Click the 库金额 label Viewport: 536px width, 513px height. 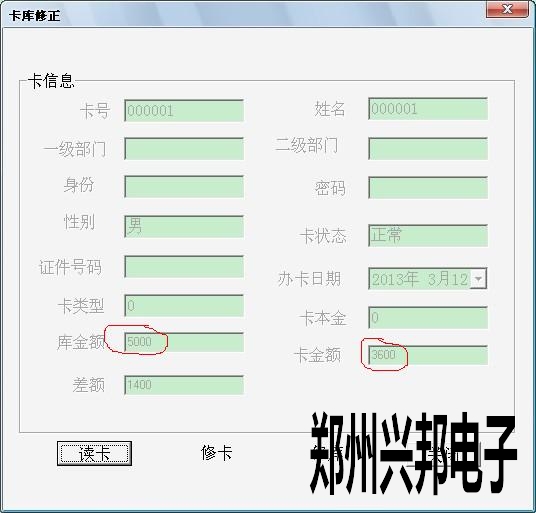(x=81, y=342)
